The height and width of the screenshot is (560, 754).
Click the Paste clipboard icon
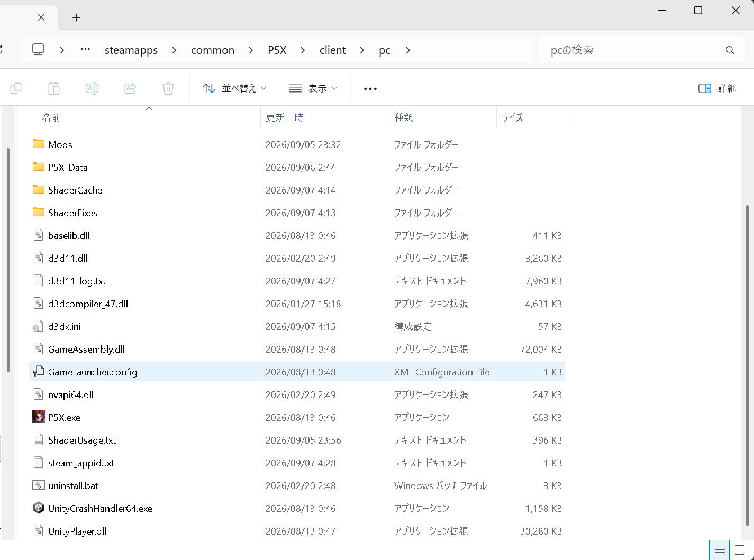54,88
